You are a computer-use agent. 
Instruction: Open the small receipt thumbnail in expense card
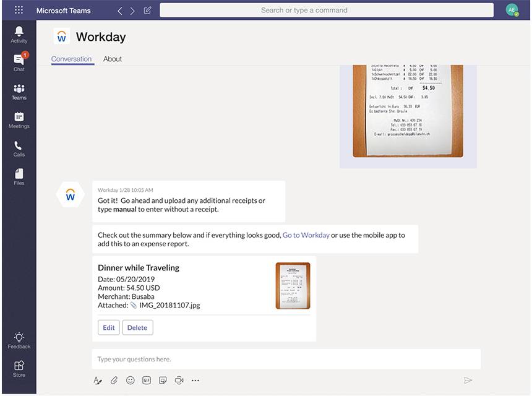[293, 286]
